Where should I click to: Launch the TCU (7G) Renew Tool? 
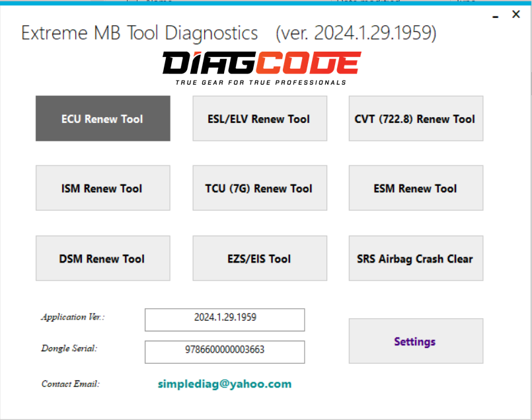coord(259,188)
